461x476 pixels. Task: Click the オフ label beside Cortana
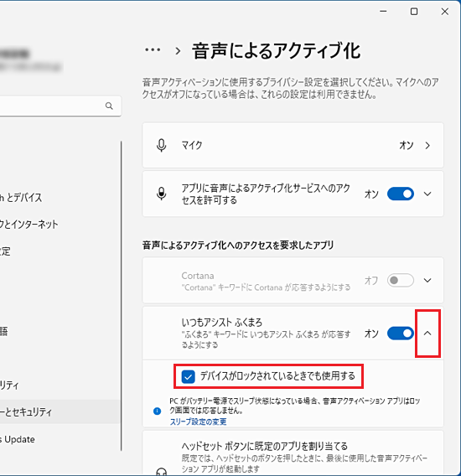[x=371, y=280]
